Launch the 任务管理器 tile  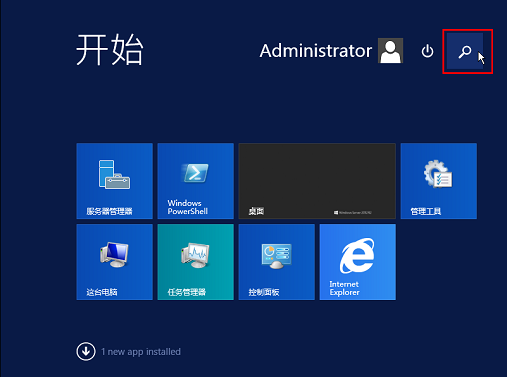(196, 262)
